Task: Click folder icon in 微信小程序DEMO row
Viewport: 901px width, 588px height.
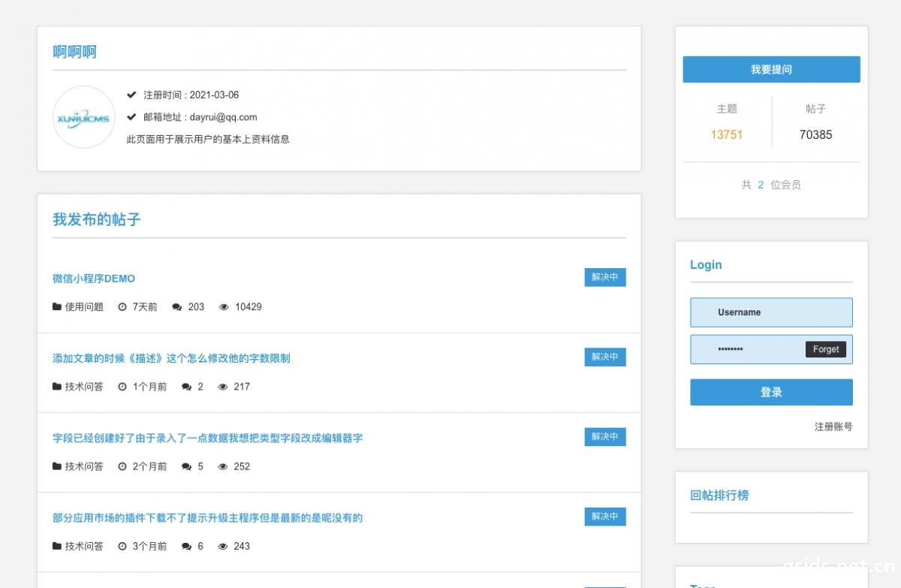Action: point(57,306)
